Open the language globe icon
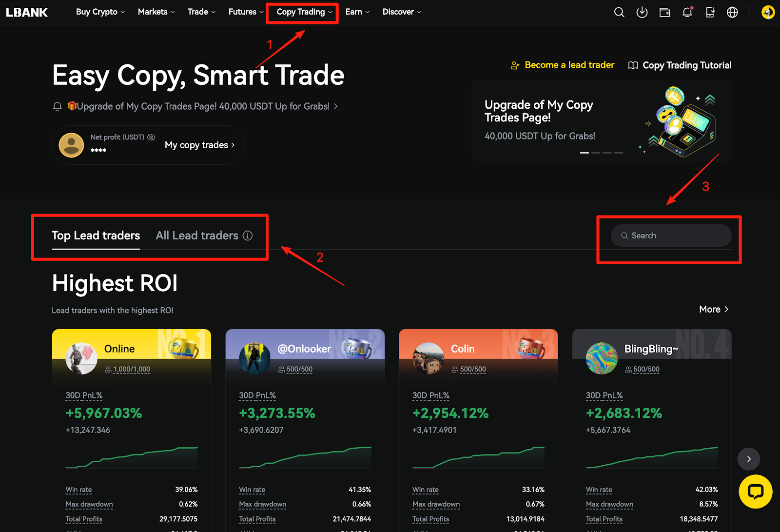The width and height of the screenshot is (780, 532). (x=732, y=12)
